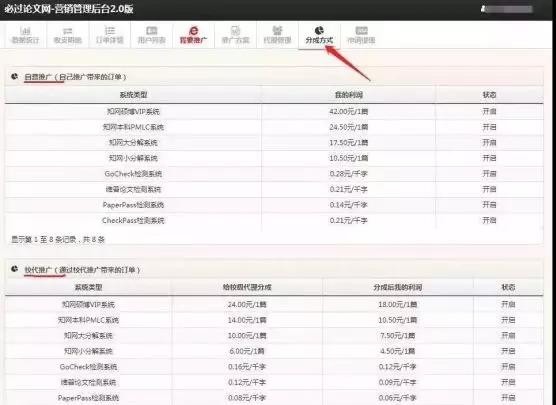Select the 分成方式 pie chart tab
This screenshot has height=405, width=556.
(319, 35)
